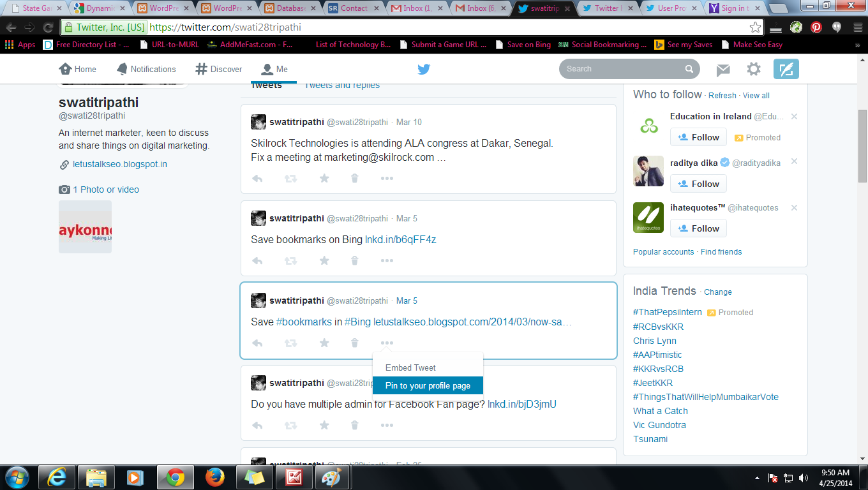Switch to the Database browser tab
868x490 pixels.
[290, 8]
